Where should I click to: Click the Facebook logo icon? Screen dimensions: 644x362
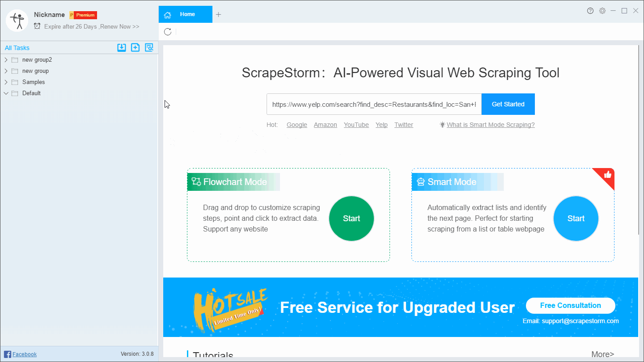8,354
